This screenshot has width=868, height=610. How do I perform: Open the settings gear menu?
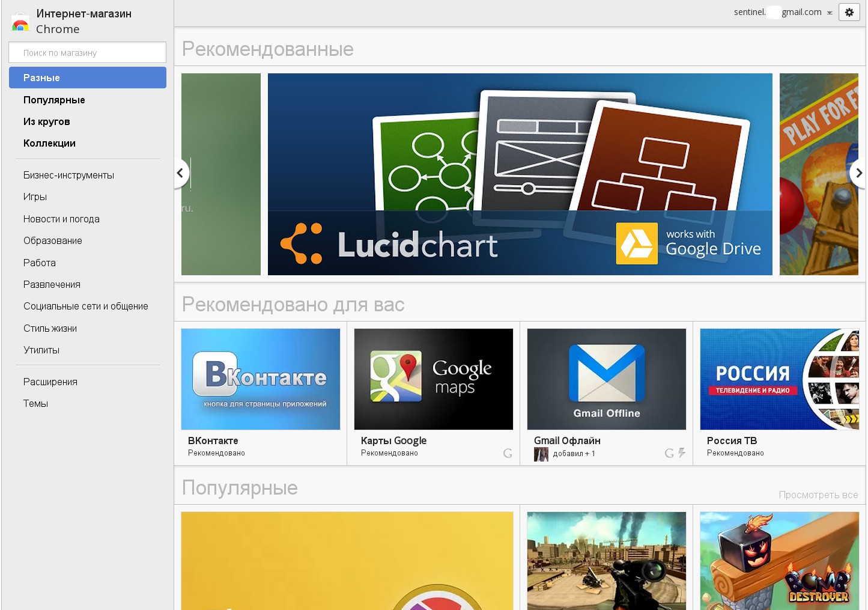pos(849,12)
